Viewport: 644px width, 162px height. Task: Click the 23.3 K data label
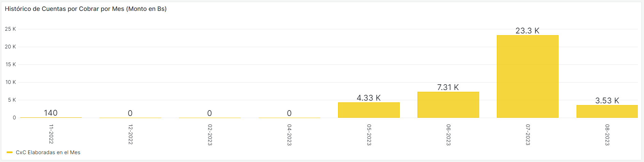point(527,31)
